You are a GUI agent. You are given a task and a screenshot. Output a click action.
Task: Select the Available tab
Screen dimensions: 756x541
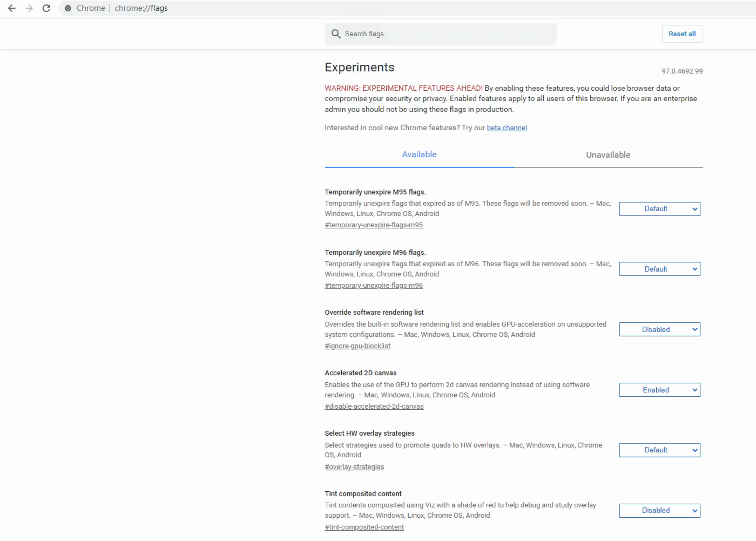pos(419,155)
